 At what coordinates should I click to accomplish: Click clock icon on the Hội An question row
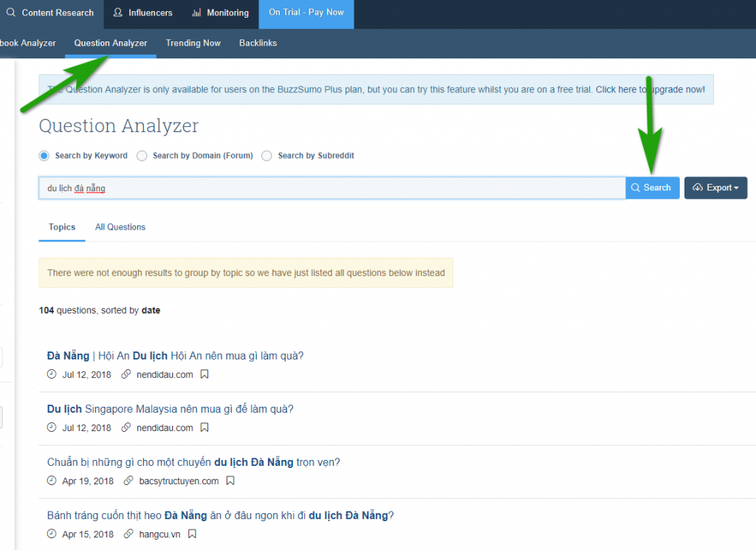tap(52, 374)
